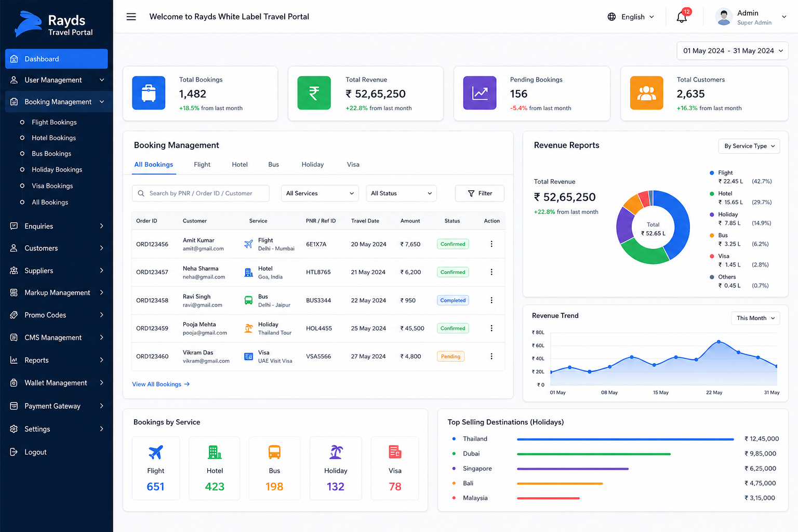This screenshot has width=798, height=532.
Task: Click the Total Customers people icon
Action: tap(646, 93)
